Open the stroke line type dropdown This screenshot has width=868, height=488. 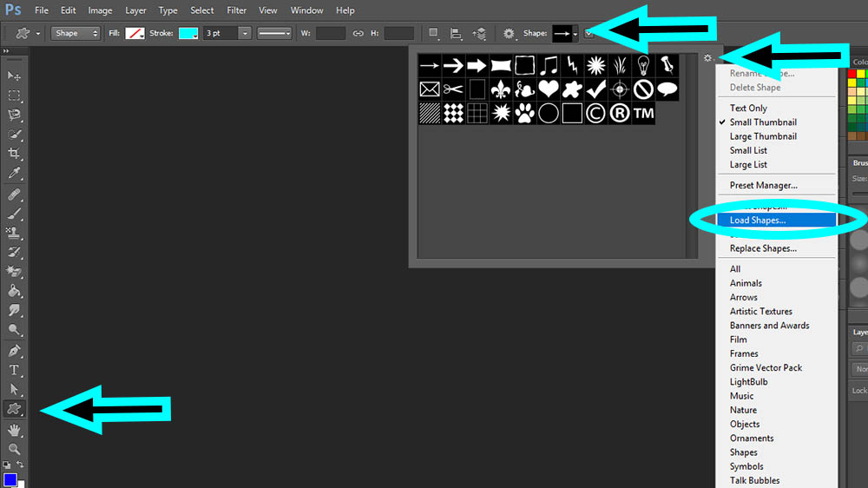[x=274, y=33]
